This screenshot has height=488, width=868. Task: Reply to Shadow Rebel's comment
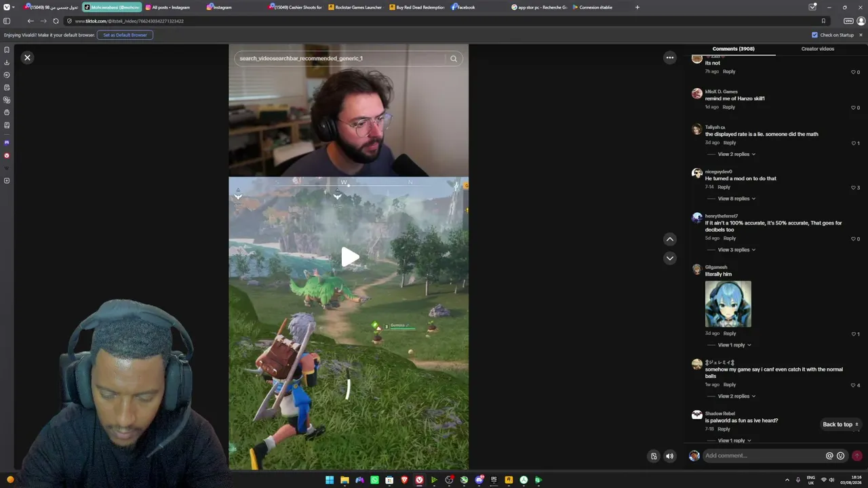coord(724,429)
